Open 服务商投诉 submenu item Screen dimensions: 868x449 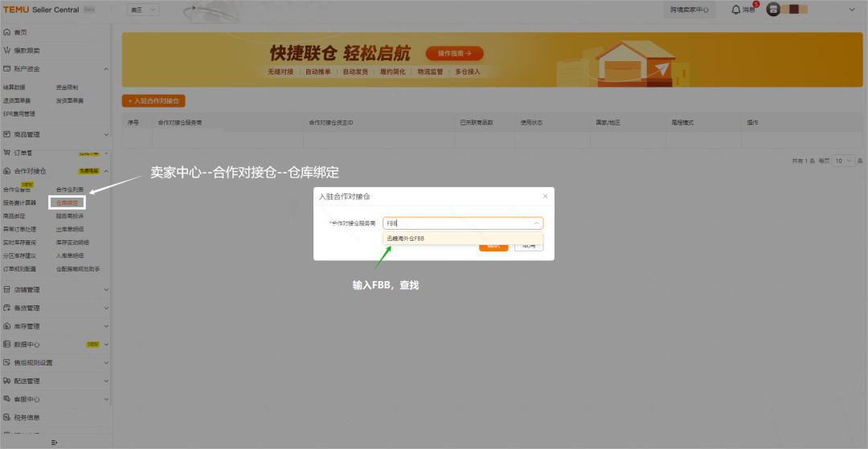[x=70, y=215]
